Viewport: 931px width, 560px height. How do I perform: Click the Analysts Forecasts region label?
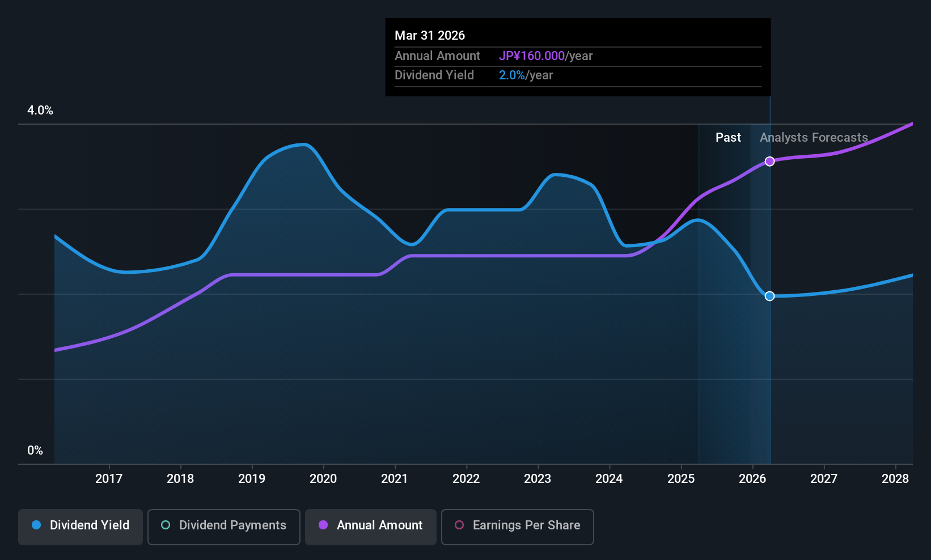pos(814,137)
